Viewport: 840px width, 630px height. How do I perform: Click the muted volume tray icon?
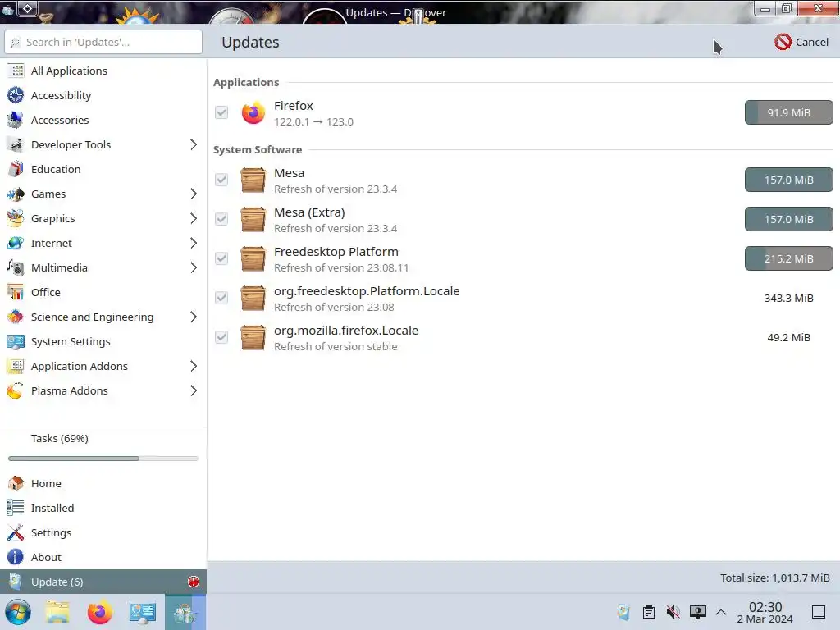click(x=673, y=612)
